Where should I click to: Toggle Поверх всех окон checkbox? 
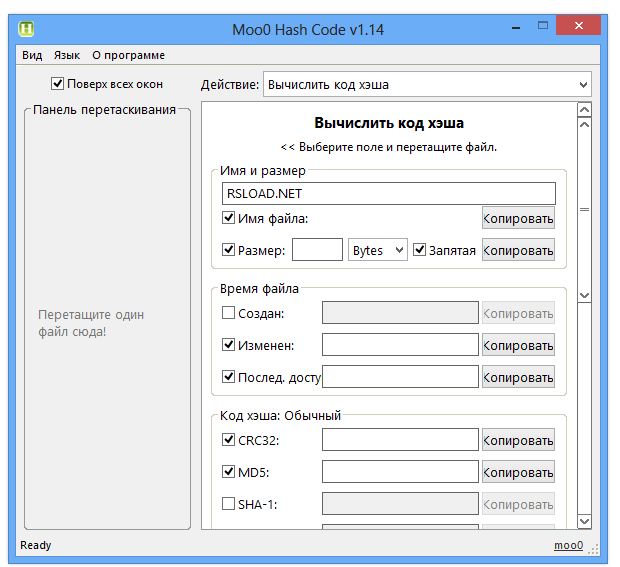click(57, 84)
